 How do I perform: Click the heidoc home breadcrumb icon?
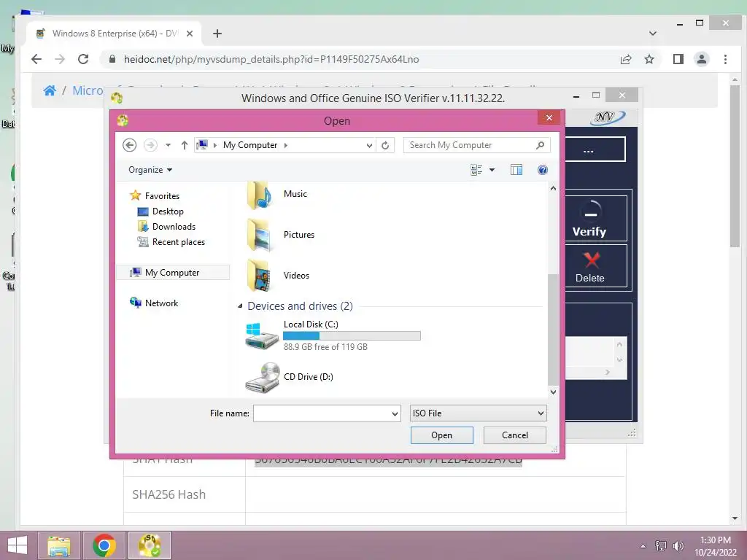(50, 90)
